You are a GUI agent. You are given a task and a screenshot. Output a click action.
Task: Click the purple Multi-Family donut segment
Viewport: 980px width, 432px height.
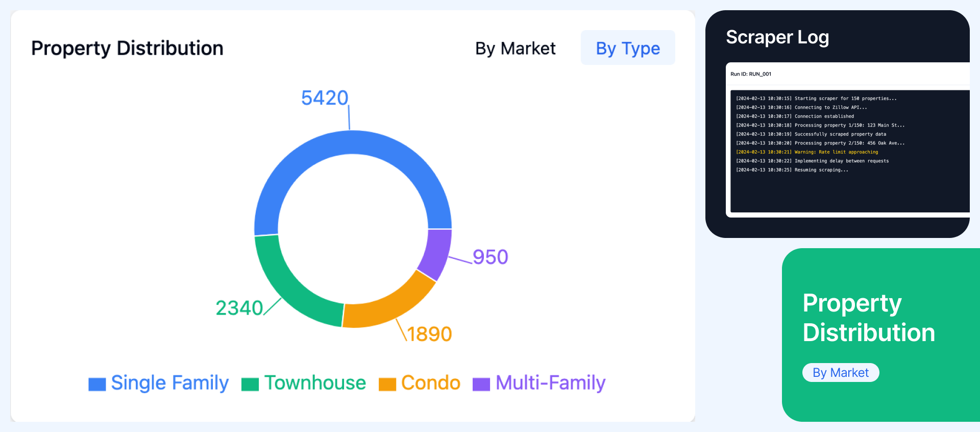[x=436, y=253]
